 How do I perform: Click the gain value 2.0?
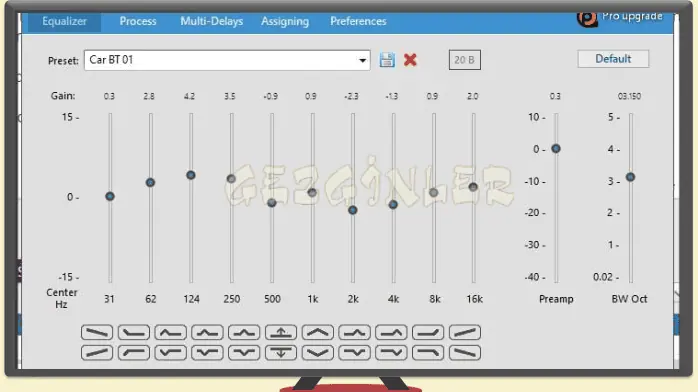(472, 96)
